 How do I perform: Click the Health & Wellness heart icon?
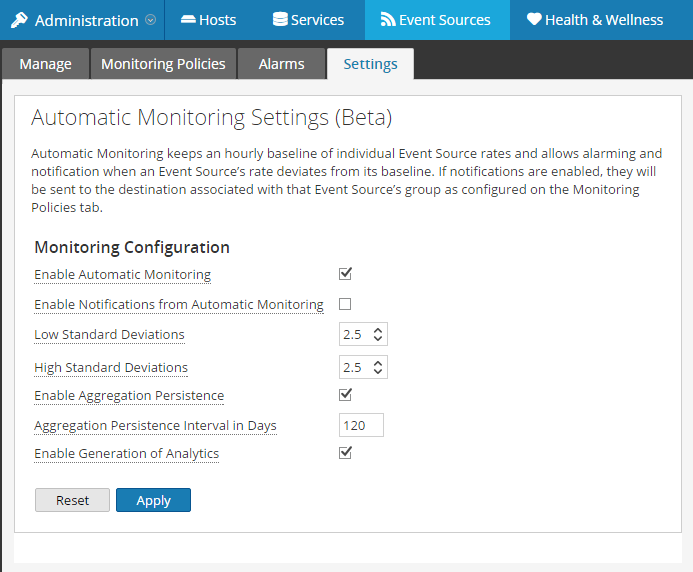click(534, 20)
